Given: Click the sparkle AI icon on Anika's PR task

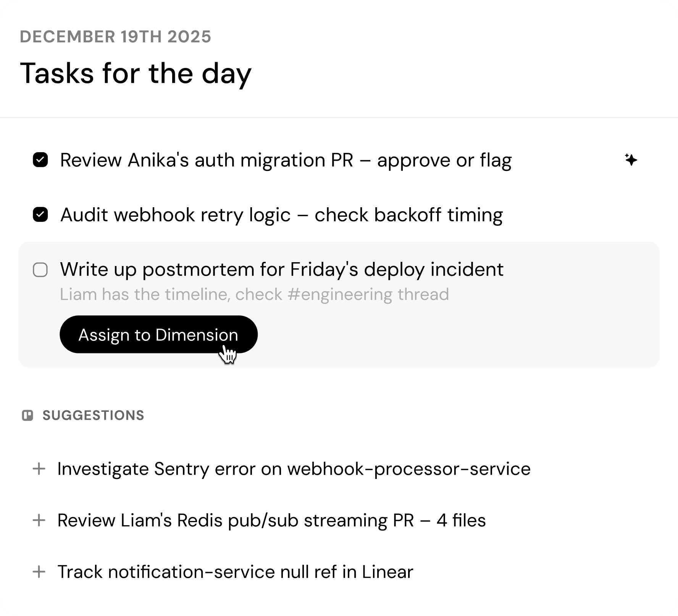Looking at the screenshot, I should point(631,160).
